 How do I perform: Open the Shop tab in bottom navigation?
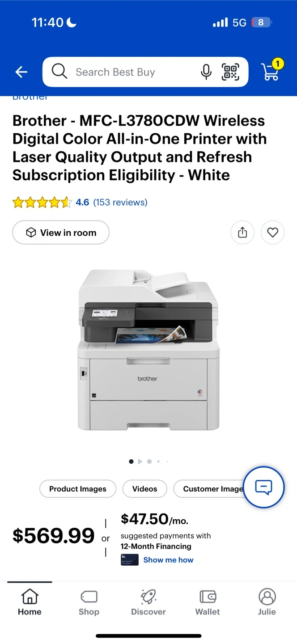click(x=89, y=602)
